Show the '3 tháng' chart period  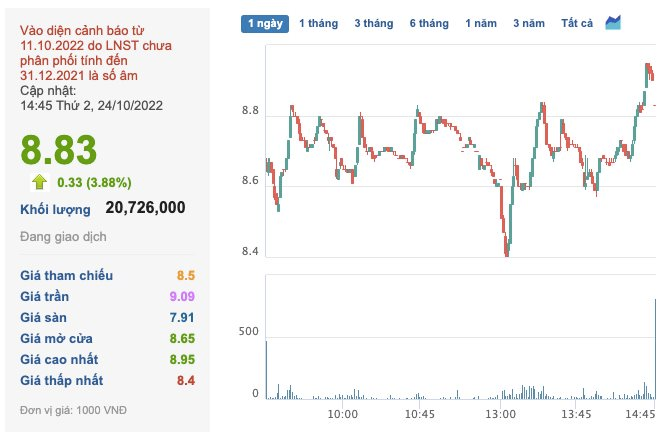(373, 23)
